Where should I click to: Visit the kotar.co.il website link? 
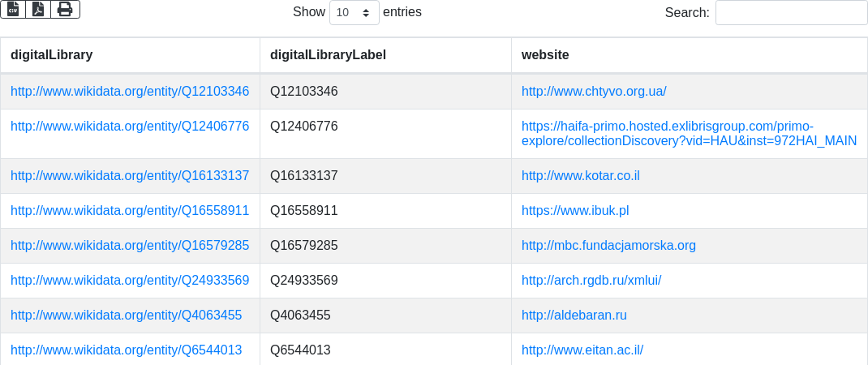tap(581, 176)
